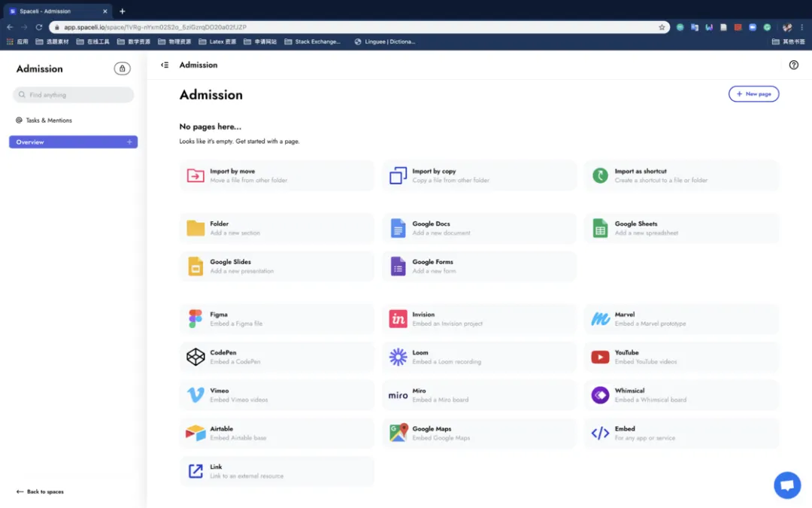
Task: Click the Figma card title
Action: click(x=219, y=315)
